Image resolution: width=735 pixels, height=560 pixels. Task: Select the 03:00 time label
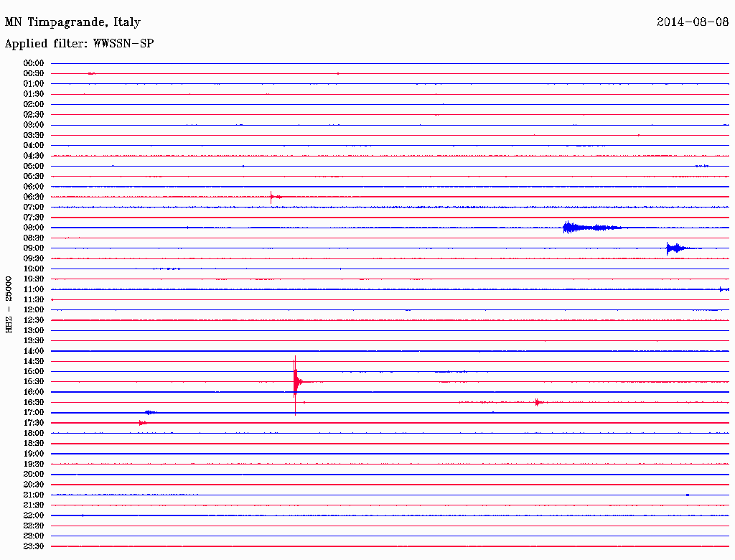coord(34,125)
